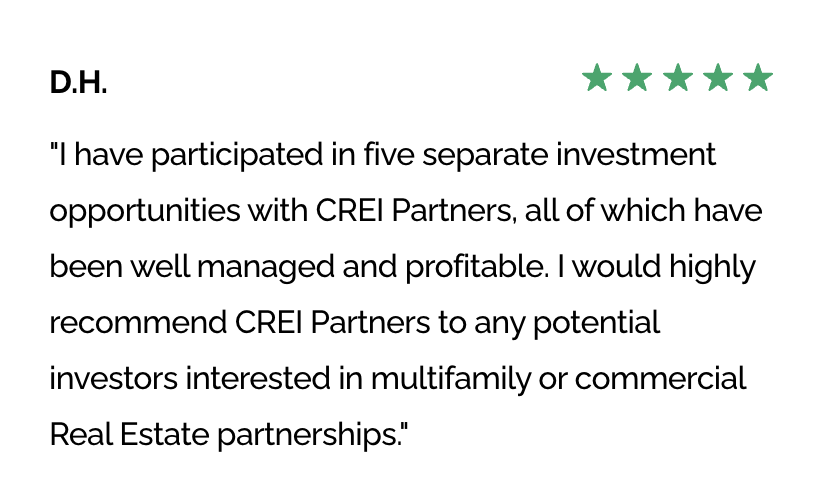The image size is (820, 488).
Task: Click the middle green star
Action: click(678, 78)
